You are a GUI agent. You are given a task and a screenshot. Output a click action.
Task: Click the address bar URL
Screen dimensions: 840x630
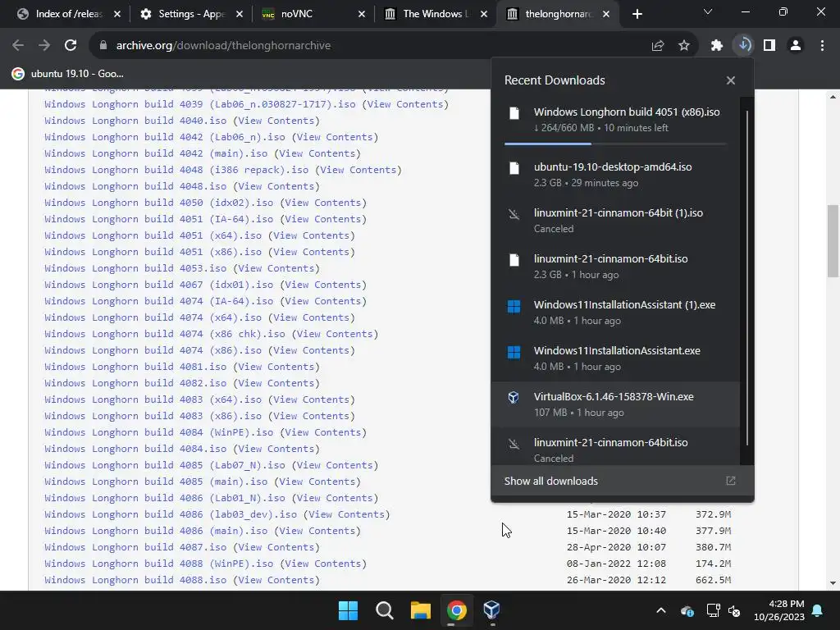point(223,46)
